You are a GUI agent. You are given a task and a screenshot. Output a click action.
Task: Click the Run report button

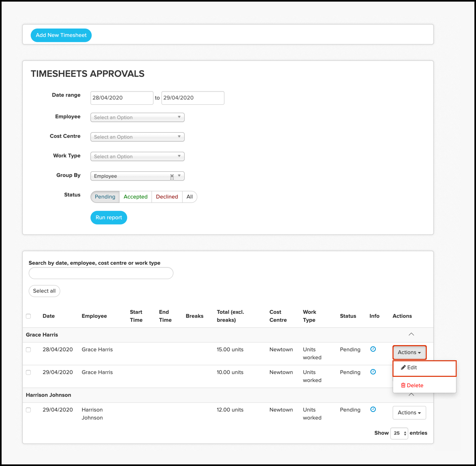pos(109,218)
